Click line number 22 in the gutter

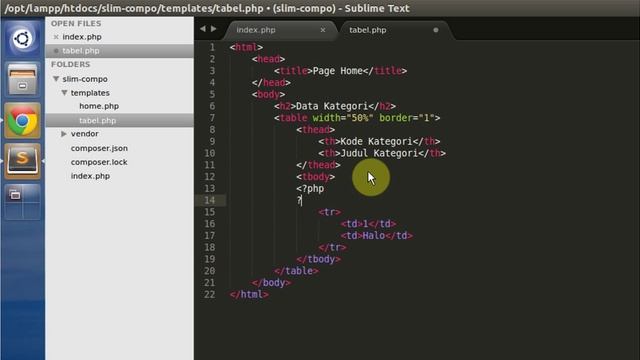point(209,294)
